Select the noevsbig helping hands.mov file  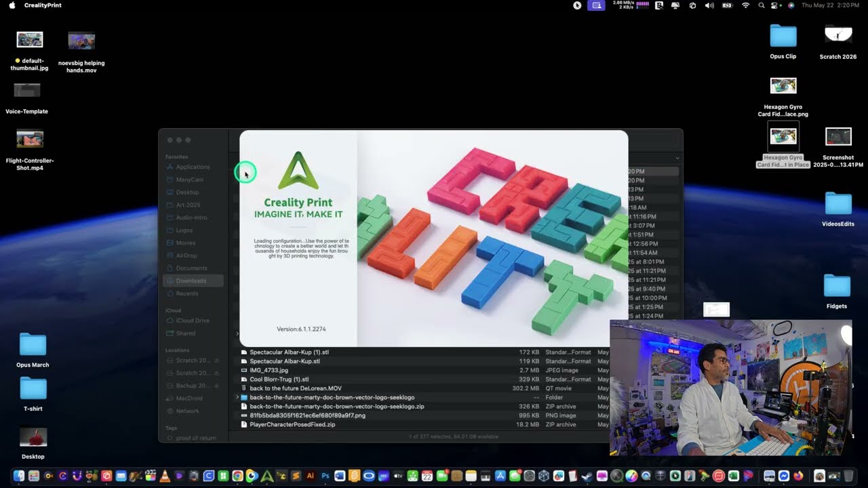pos(81,52)
